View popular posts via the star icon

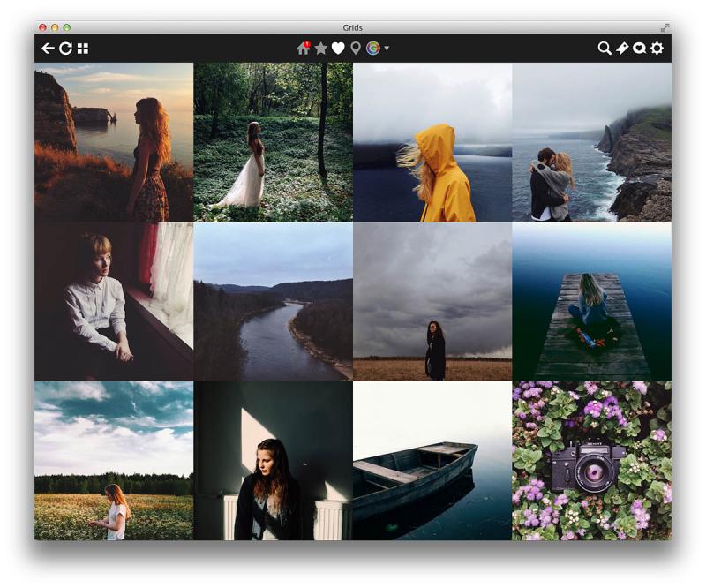(x=321, y=48)
